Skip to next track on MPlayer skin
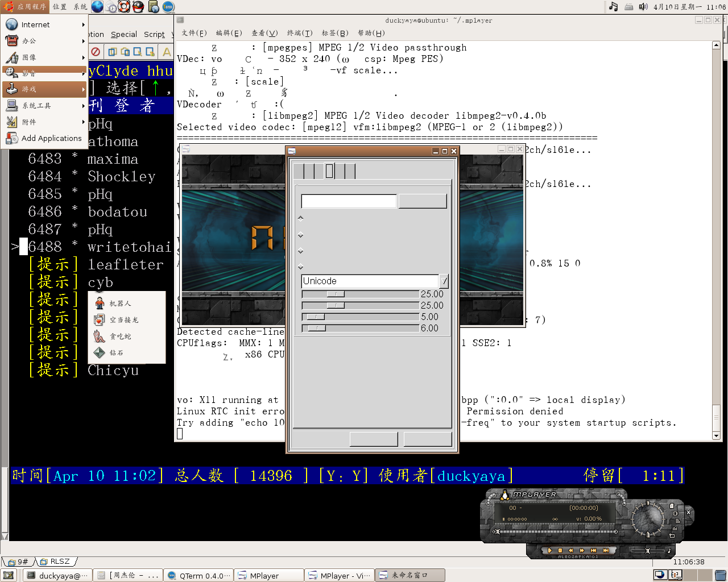Image resolution: width=728 pixels, height=582 pixels. (x=606, y=550)
